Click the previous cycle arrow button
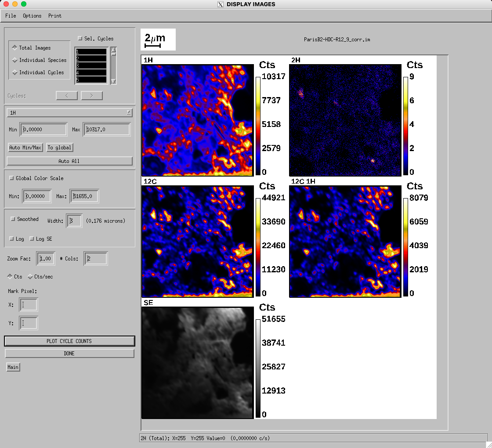This screenshot has height=448, width=492. click(x=67, y=95)
